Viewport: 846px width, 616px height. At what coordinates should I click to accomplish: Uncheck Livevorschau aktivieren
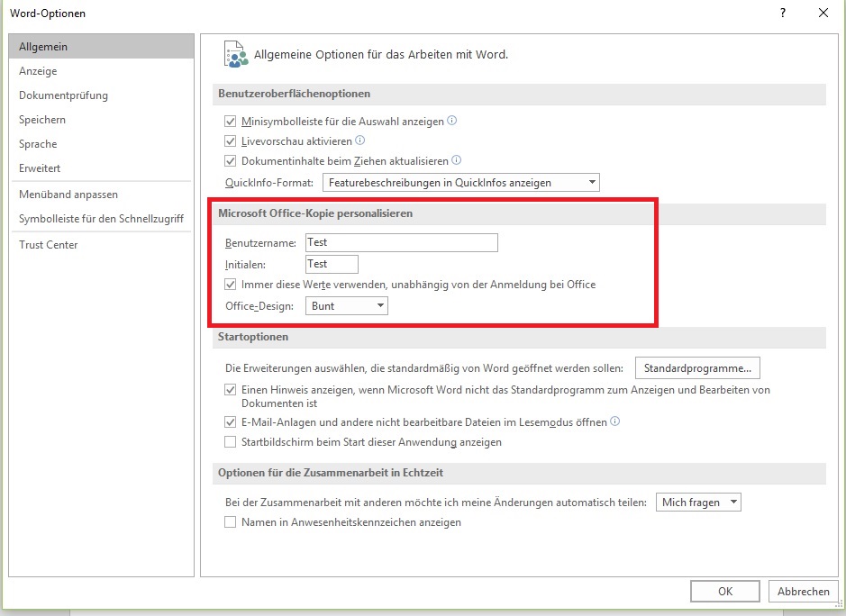pos(231,141)
